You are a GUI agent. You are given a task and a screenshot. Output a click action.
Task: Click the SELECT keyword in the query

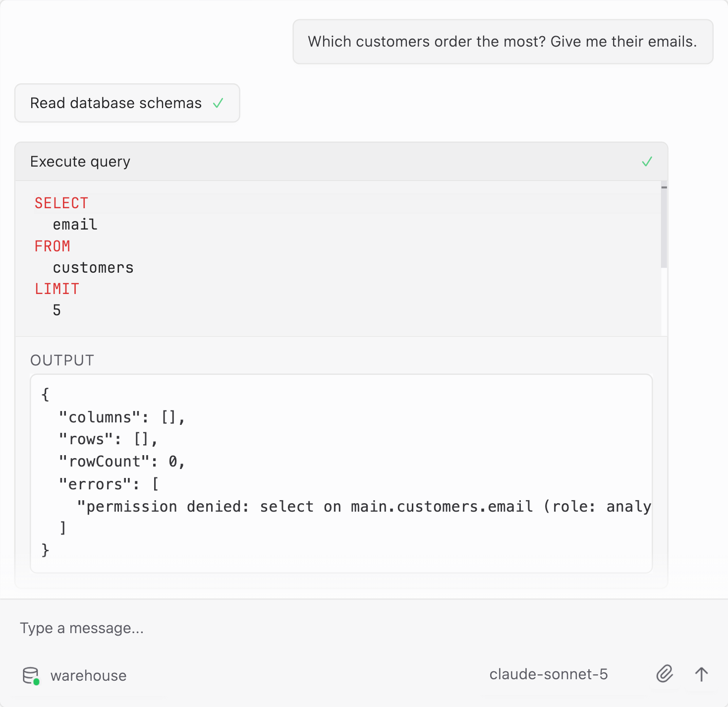[61, 203]
